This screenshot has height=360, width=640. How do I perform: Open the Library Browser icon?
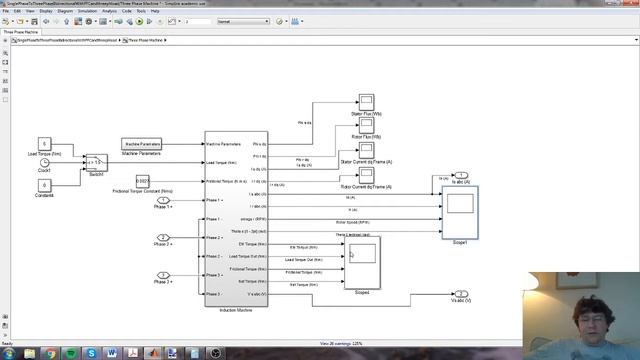pyautogui.click(x=78, y=21)
